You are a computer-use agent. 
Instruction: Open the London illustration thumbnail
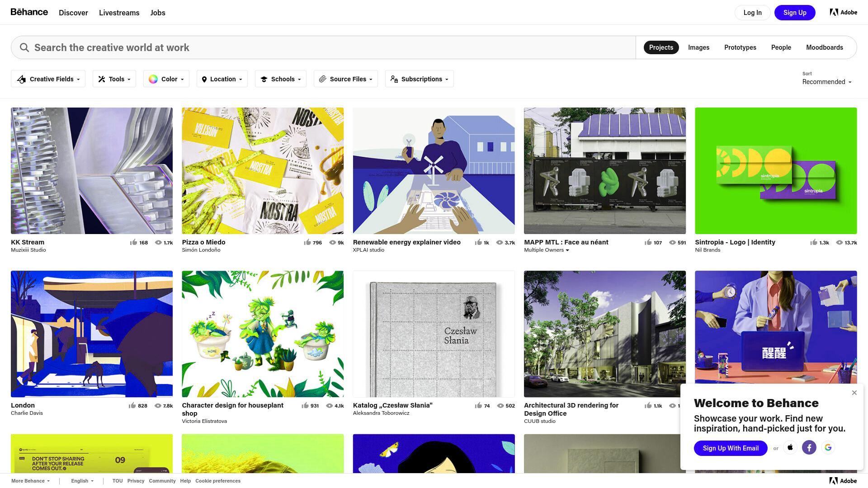(x=92, y=334)
